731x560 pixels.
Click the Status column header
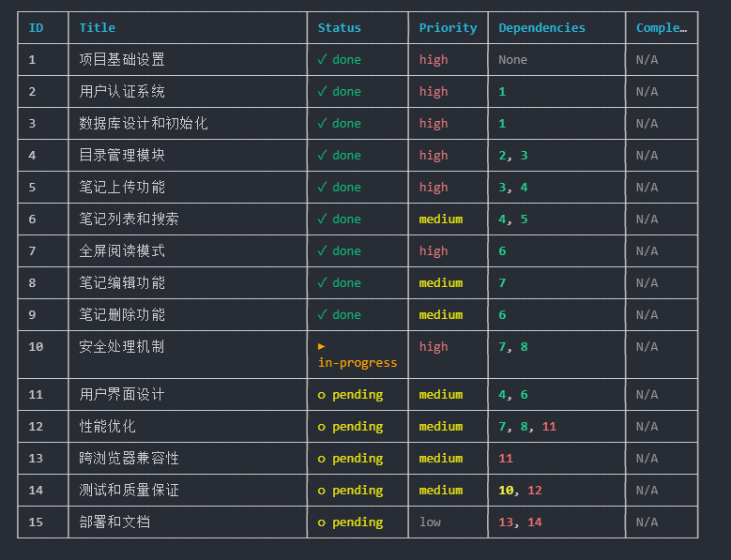coord(339,28)
